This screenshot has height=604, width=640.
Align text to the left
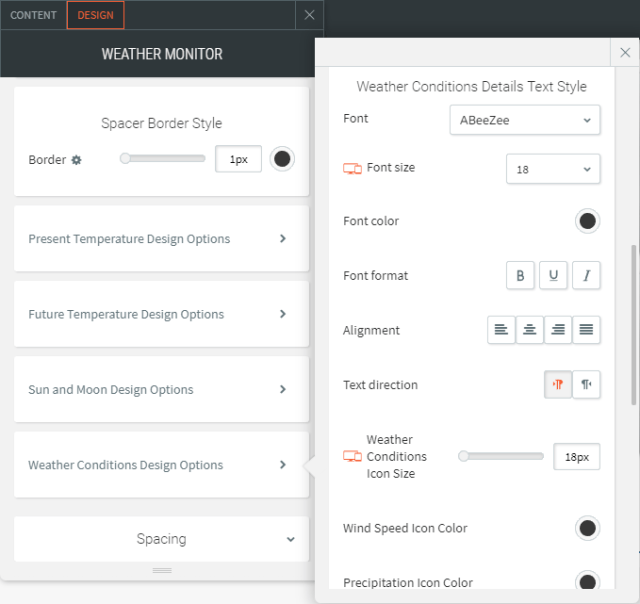[501, 330]
